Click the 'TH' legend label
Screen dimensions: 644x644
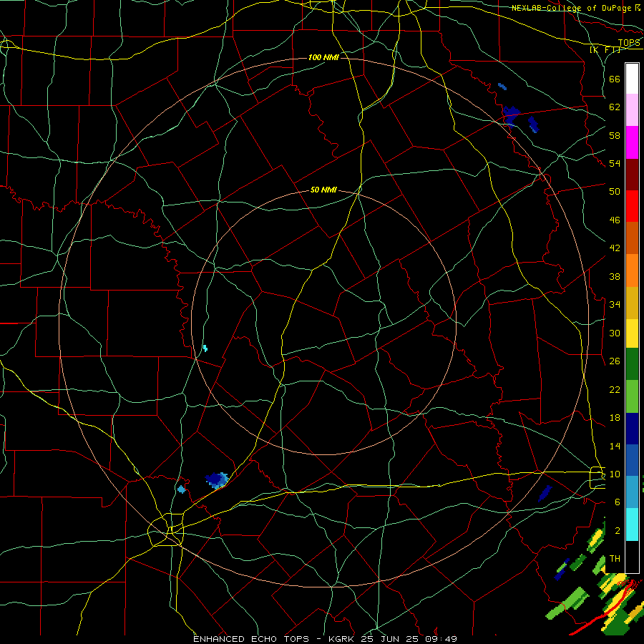[x=615, y=559]
